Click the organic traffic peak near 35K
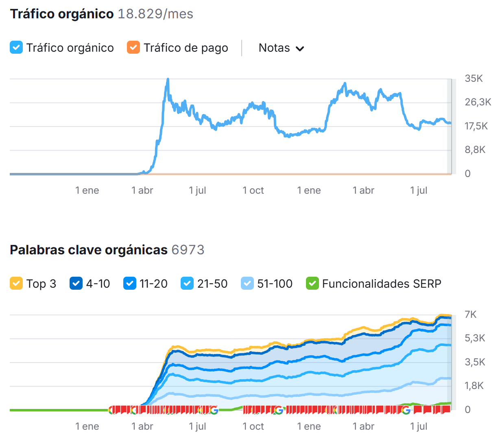This screenshot has width=498, height=448. click(168, 80)
